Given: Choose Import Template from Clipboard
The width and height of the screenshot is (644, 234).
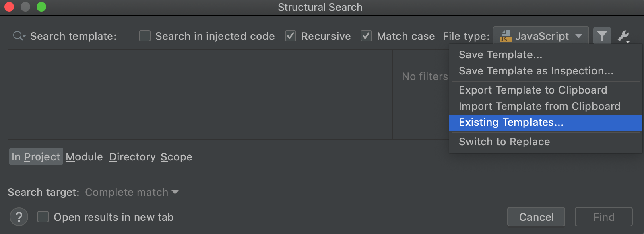Looking at the screenshot, I should coord(539,106).
